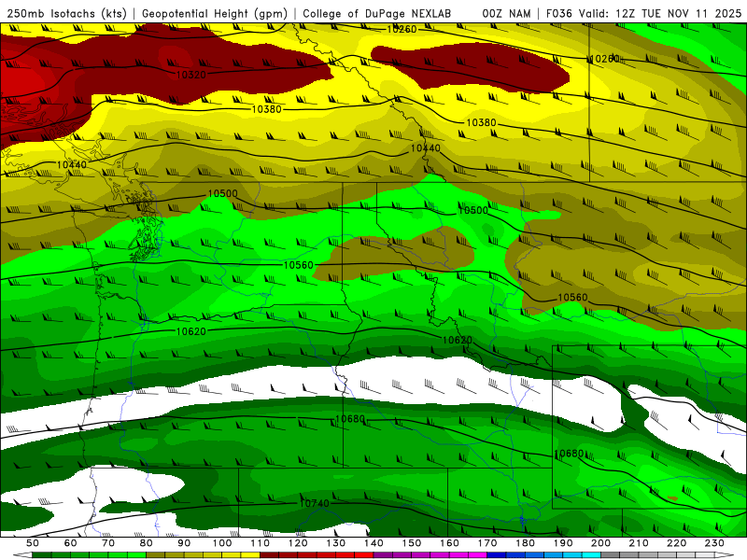Image resolution: width=747 pixels, height=560 pixels.
Task: Click the dark red swatch just after 110
Action: (269, 555)
